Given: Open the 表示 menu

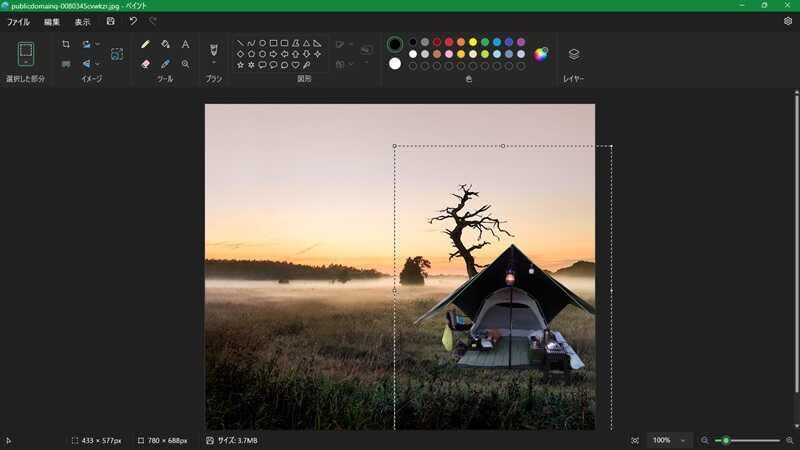Looking at the screenshot, I should tap(82, 21).
